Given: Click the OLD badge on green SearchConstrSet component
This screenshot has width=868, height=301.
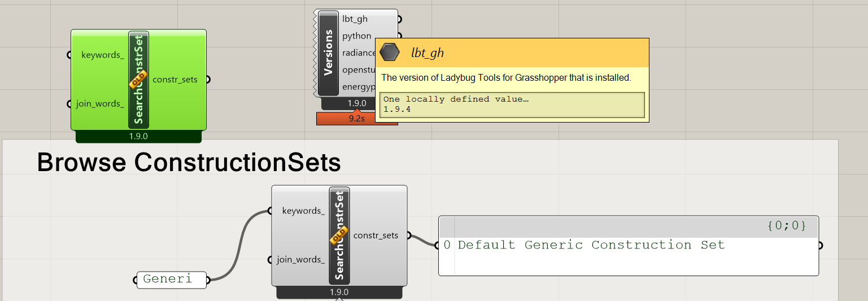Looking at the screenshot, I should [138, 80].
